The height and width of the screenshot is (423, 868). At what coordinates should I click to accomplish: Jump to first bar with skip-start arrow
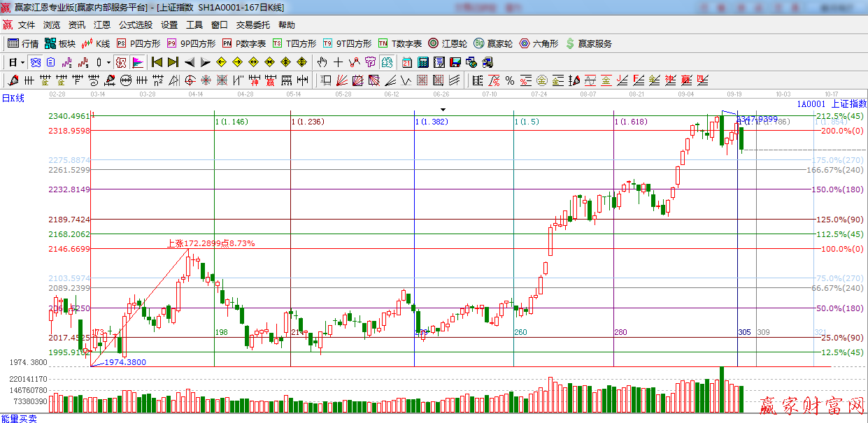[x=157, y=62]
